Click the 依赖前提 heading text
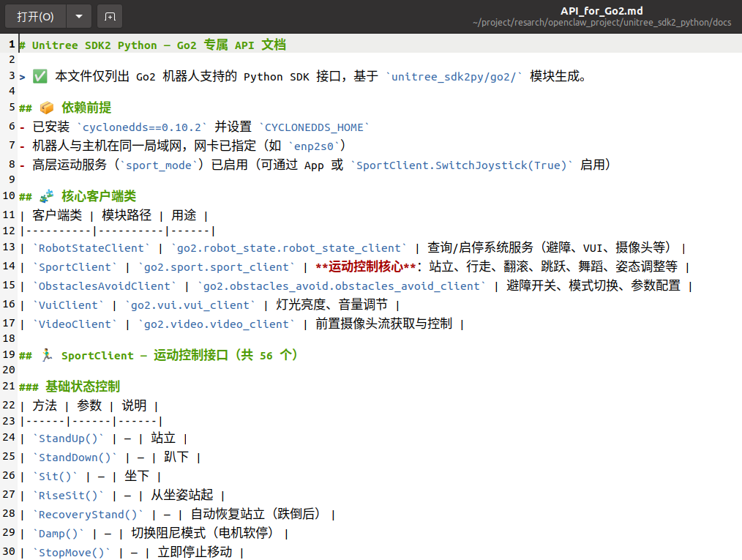This screenshot has height=560, width=742. coord(86,108)
